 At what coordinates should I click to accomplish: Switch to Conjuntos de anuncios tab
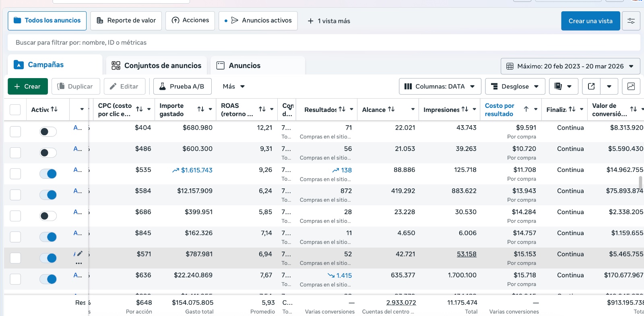157,66
